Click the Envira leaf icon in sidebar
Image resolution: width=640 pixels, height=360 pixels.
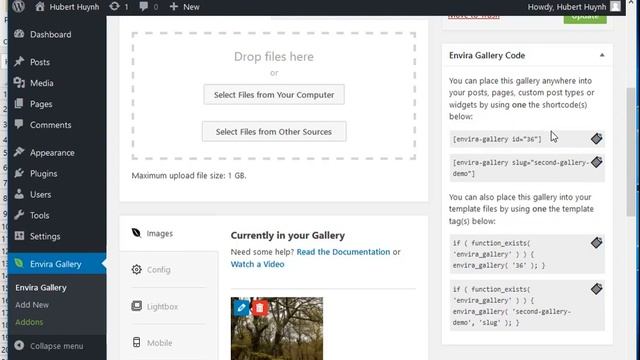click(19, 263)
